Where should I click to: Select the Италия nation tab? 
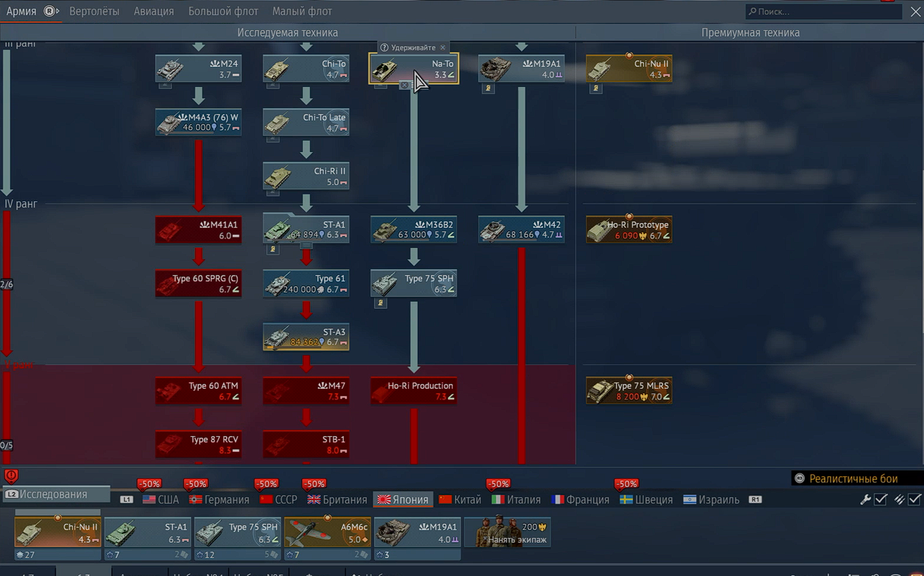(x=516, y=499)
